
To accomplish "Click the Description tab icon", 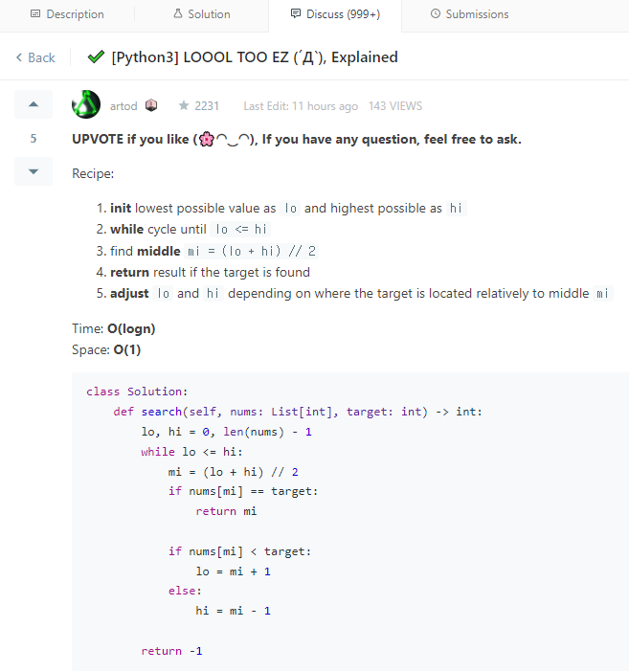I will point(35,13).
